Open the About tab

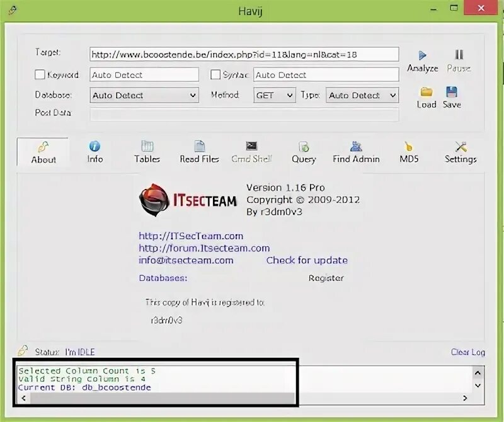(43, 152)
